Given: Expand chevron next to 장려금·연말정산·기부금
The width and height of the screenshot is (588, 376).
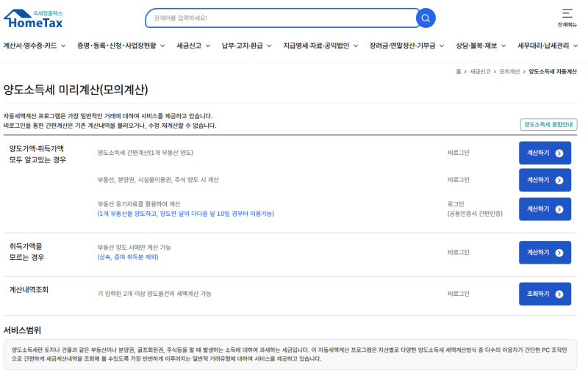Looking at the screenshot, I should click(x=442, y=46).
